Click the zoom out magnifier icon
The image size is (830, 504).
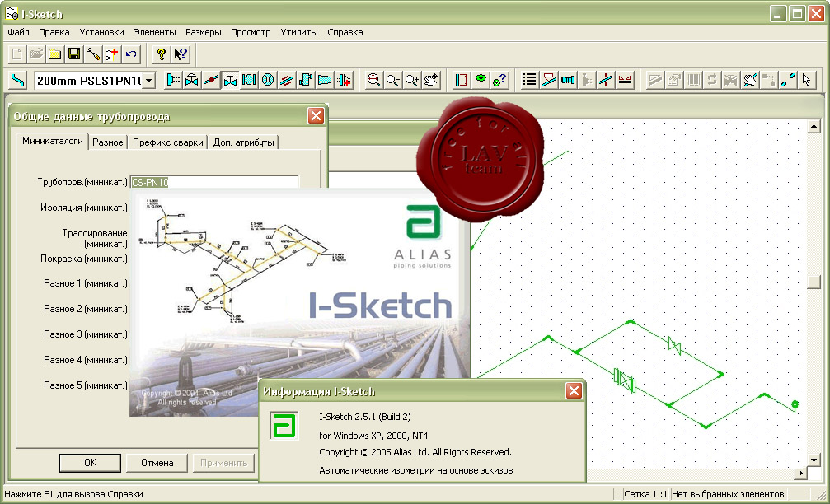tap(393, 81)
